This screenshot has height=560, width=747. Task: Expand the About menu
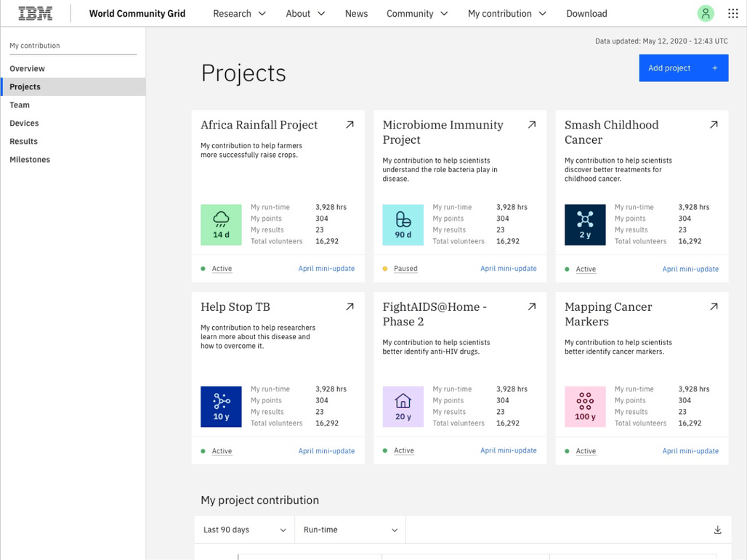pos(305,13)
